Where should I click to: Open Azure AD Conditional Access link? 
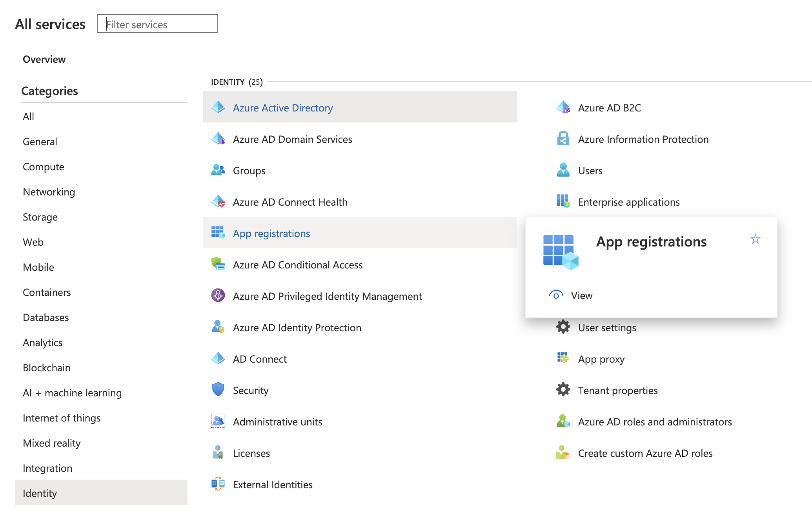pos(297,265)
